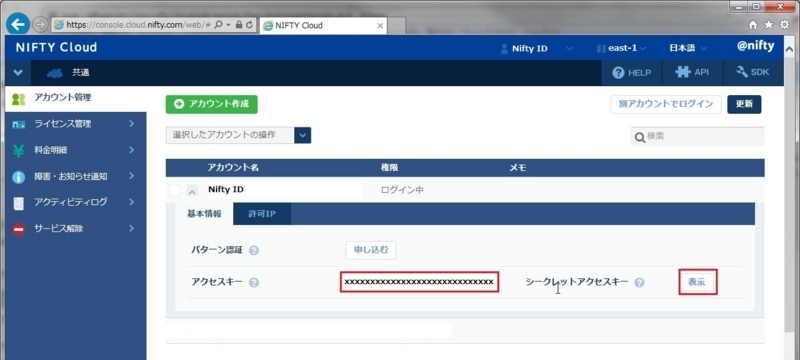Click the アクティビティログ document icon
This screenshot has height=360, width=800.
point(19,203)
